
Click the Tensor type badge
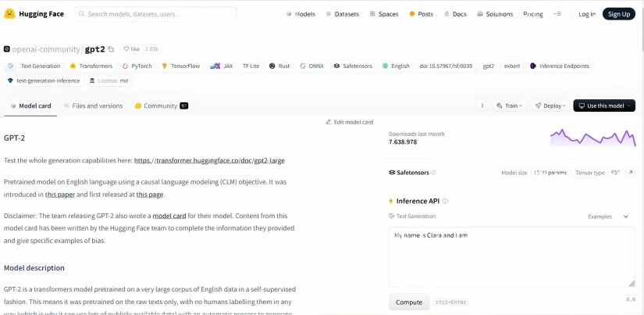pos(598,173)
